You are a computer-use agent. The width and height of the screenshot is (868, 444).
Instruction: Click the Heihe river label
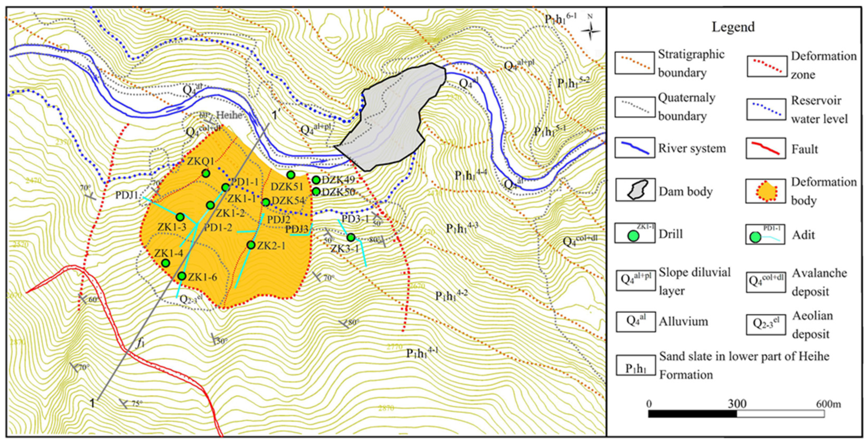click(229, 115)
